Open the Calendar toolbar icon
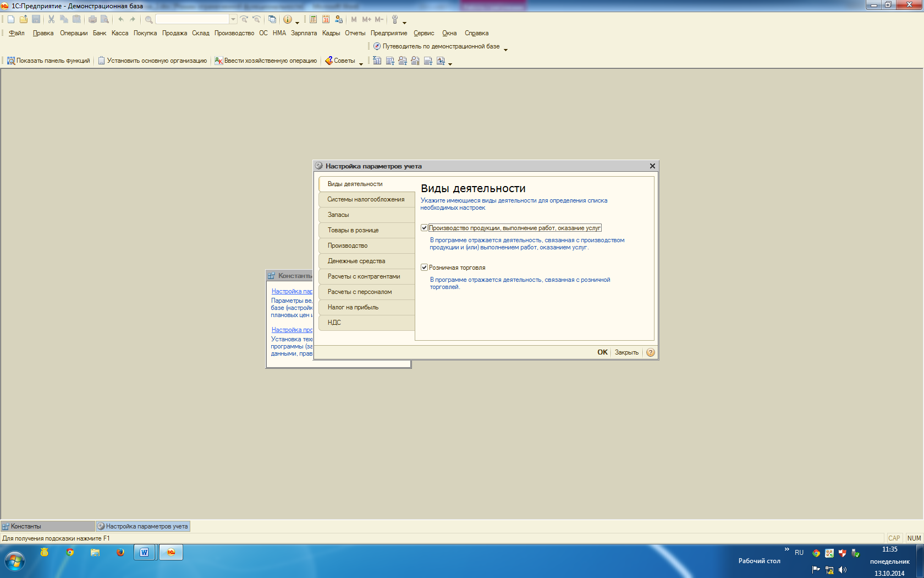This screenshot has width=924, height=578. coord(326,19)
